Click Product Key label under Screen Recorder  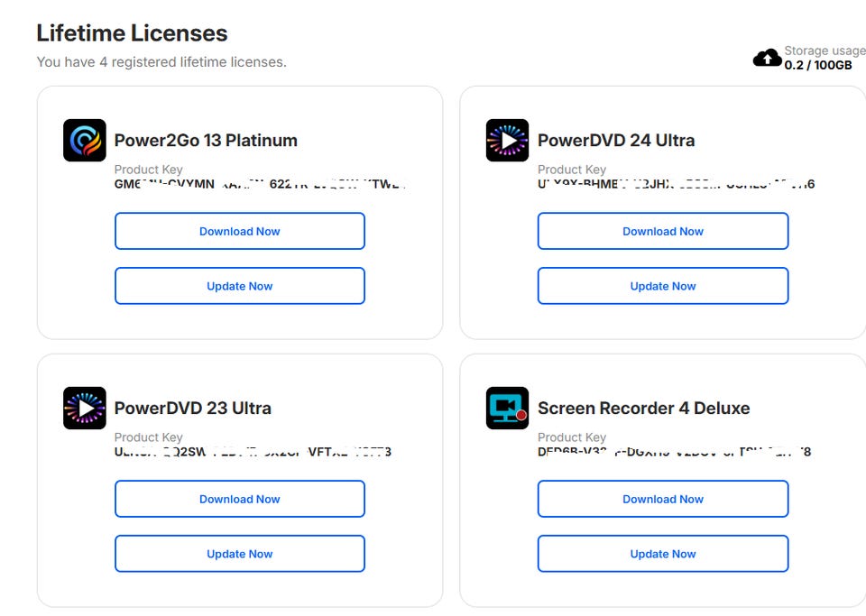(x=572, y=437)
